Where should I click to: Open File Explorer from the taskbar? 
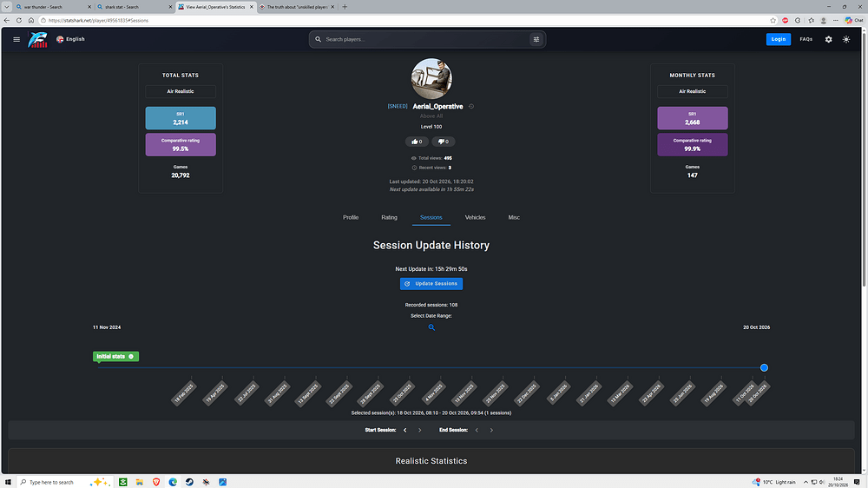coord(140,482)
